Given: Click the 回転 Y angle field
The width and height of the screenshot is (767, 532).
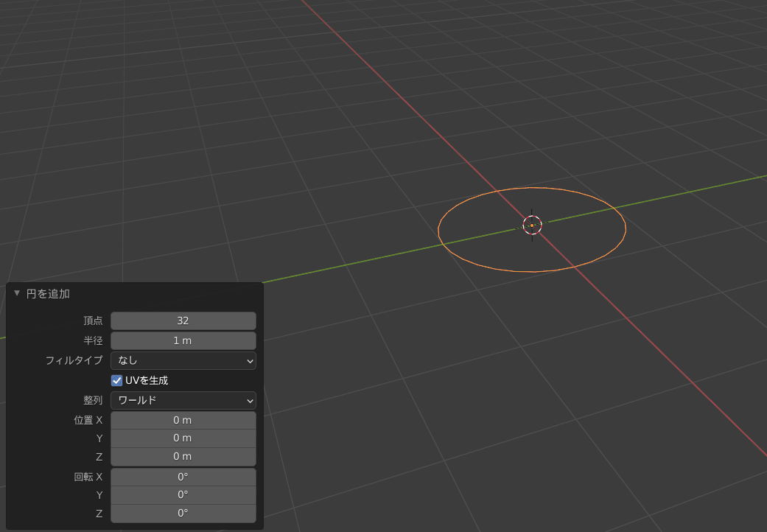Looking at the screenshot, I should [183, 495].
